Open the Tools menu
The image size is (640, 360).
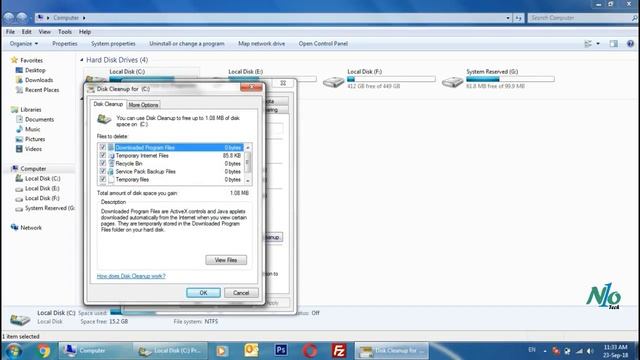(x=64, y=32)
